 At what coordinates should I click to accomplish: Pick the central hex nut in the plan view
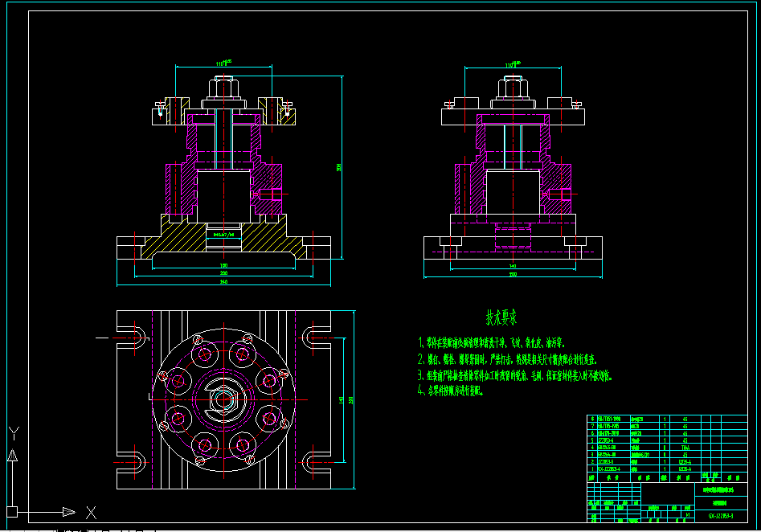point(223,399)
